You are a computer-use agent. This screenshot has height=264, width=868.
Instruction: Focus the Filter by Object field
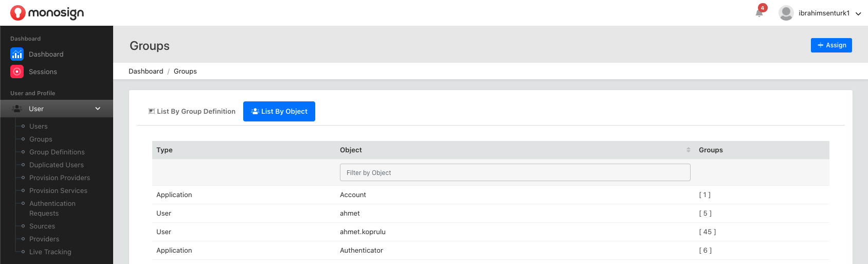[515, 172]
